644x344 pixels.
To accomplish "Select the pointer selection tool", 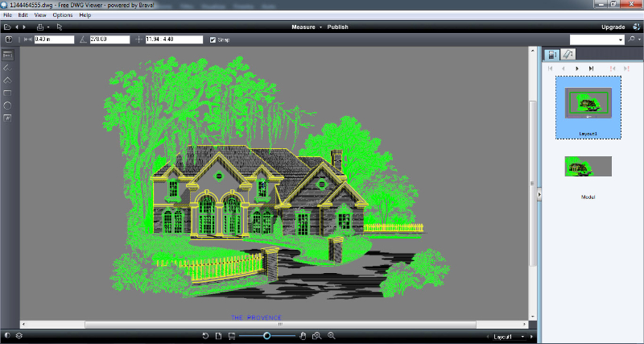I will tap(60, 27).
